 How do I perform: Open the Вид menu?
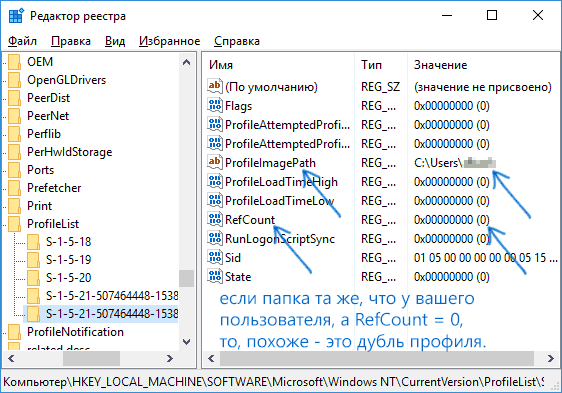[115, 41]
